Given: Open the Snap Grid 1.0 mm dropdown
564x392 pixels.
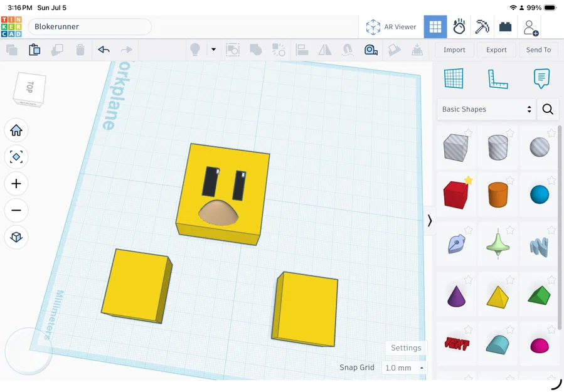Looking at the screenshot, I should tap(405, 368).
